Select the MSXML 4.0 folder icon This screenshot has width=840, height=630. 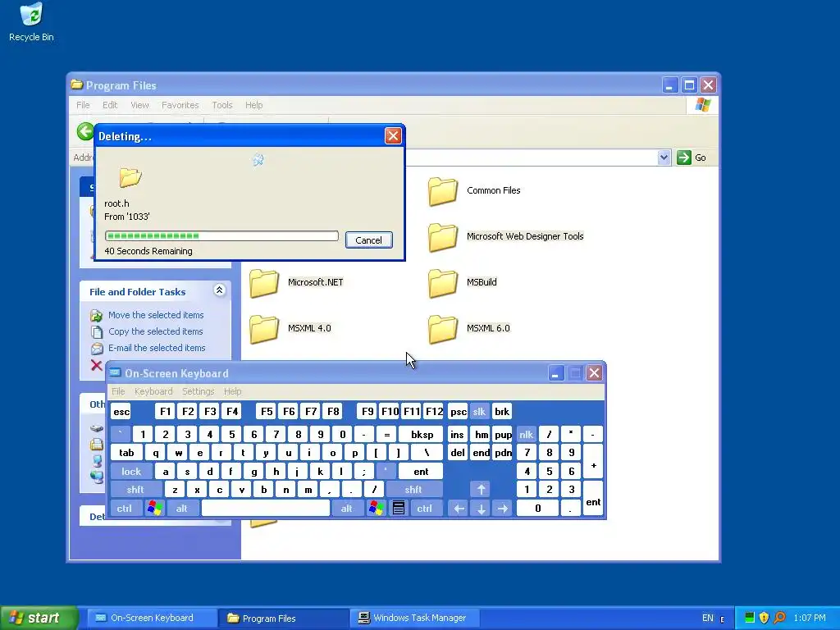tap(264, 329)
